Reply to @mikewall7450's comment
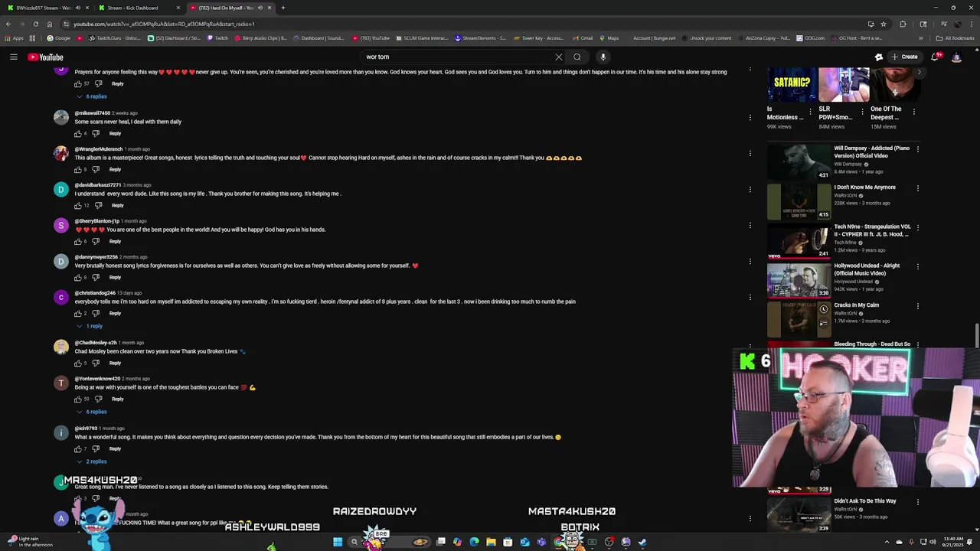Image resolution: width=980 pixels, height=551 pixels. pyautogui.click(x=115, y=133)
